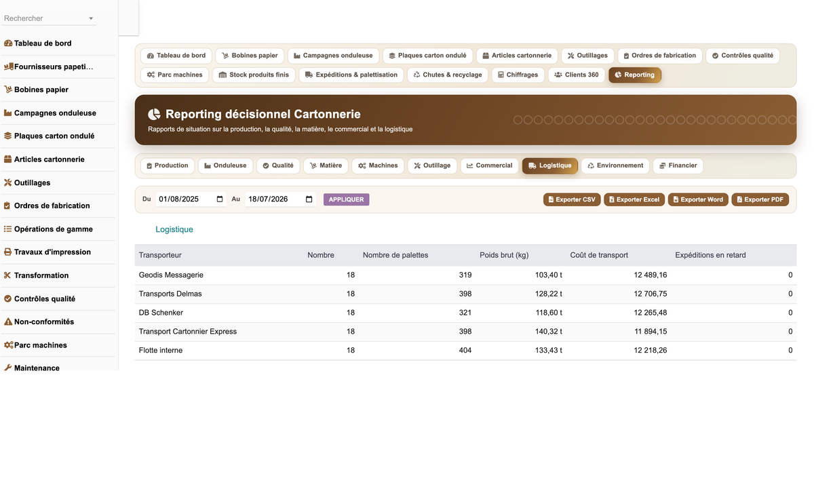Click Exporter Excel button
The image size is (814, 504).
(634, 199)
